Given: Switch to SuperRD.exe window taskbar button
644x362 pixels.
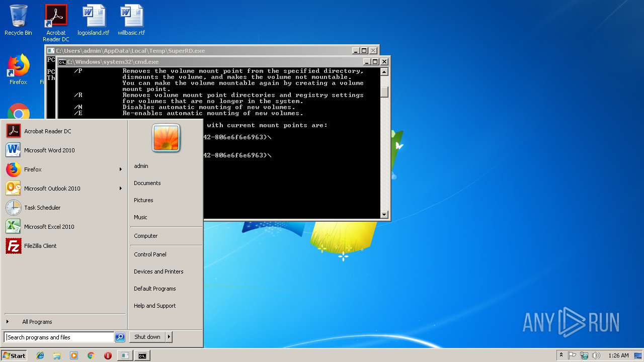Looking at the screenshot, I should [125, 355].
